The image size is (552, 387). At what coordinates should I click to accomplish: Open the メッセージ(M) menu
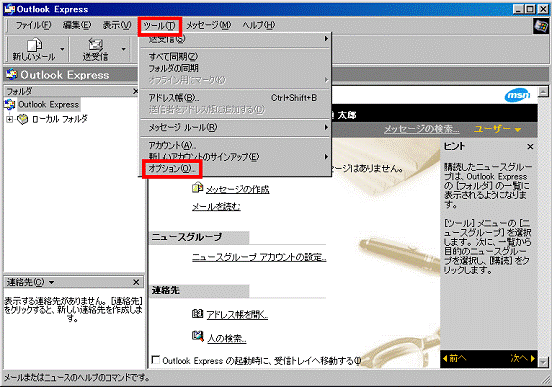click(x=208, y=25)
